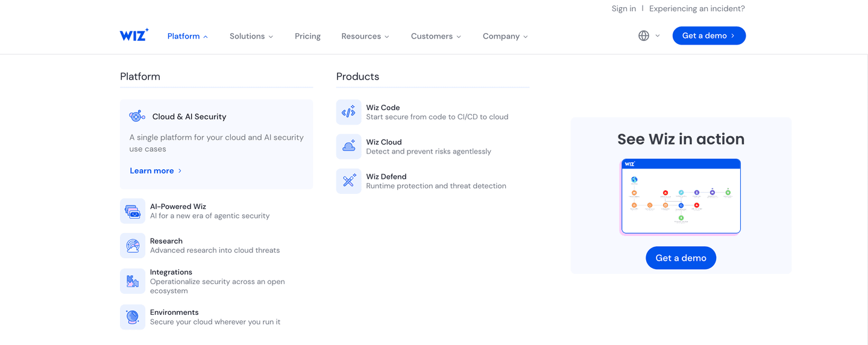Expand the Company menu chevron
868x345 pixels.
pos(526,37)
